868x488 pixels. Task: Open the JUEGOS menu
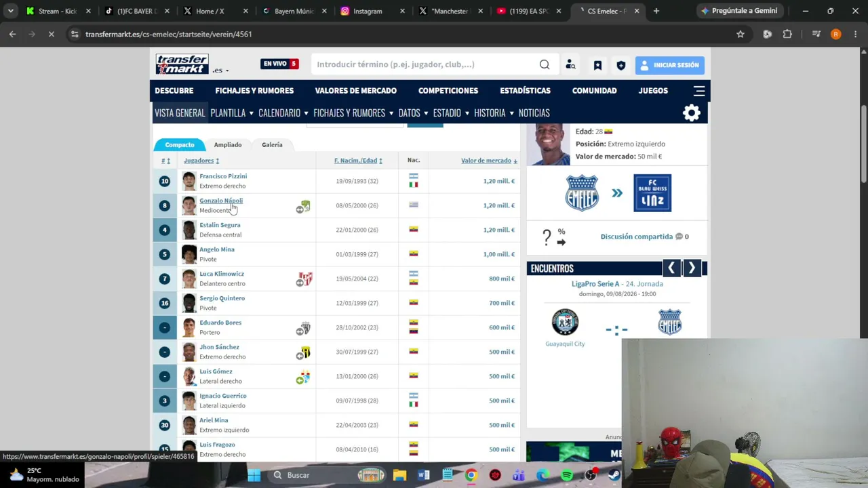click(654, 91)
